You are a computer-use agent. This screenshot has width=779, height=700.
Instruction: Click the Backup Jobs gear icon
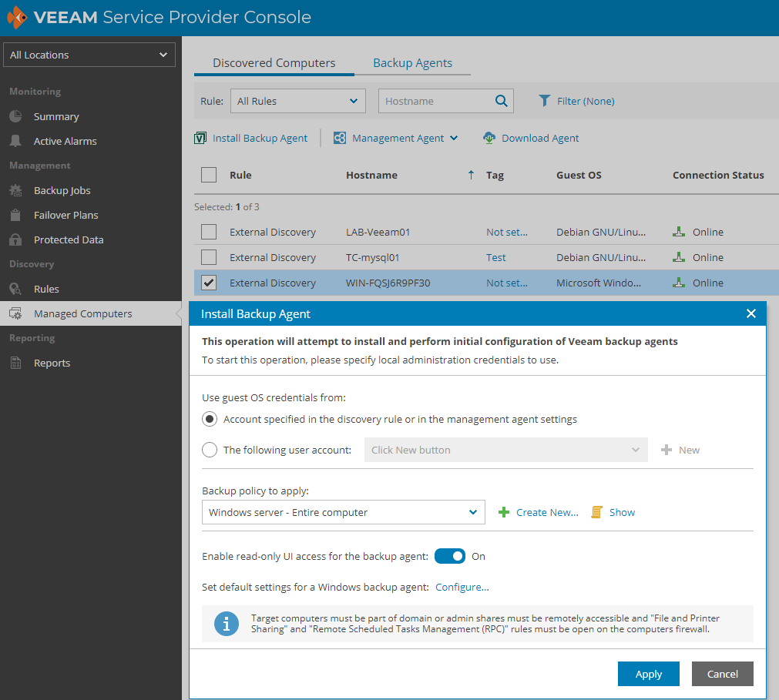[15, 190]
